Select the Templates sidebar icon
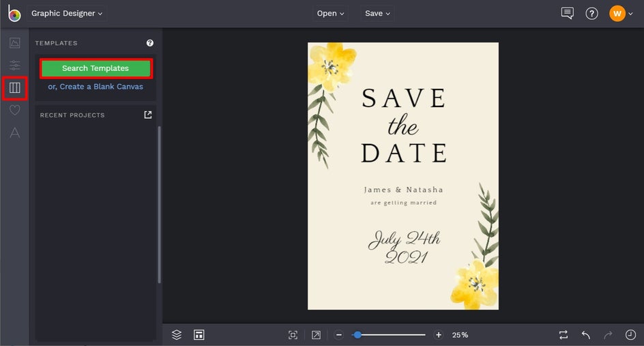This screenshot has width=644, height=346. pyautogui.click(x=14, y=88)
